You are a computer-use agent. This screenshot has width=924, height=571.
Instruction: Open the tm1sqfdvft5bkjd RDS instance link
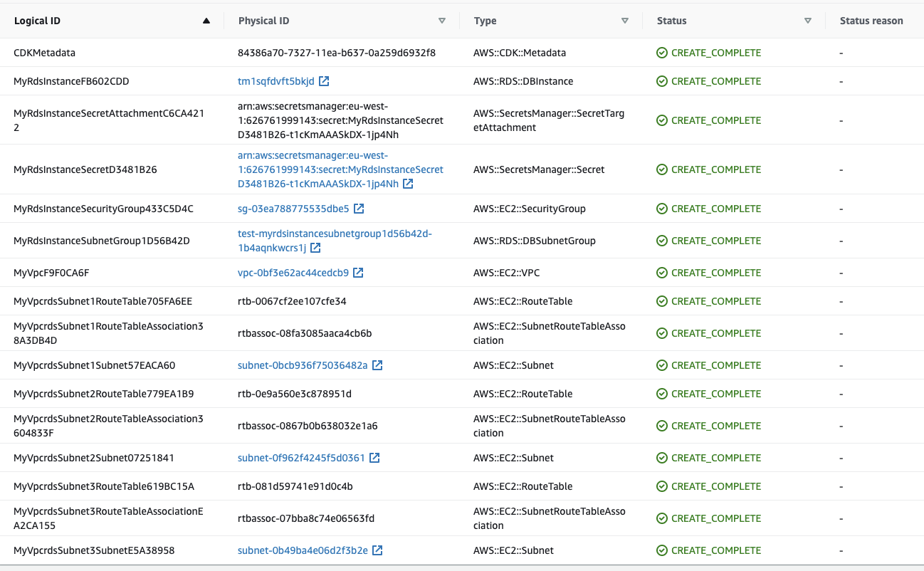tap(278, 80)
